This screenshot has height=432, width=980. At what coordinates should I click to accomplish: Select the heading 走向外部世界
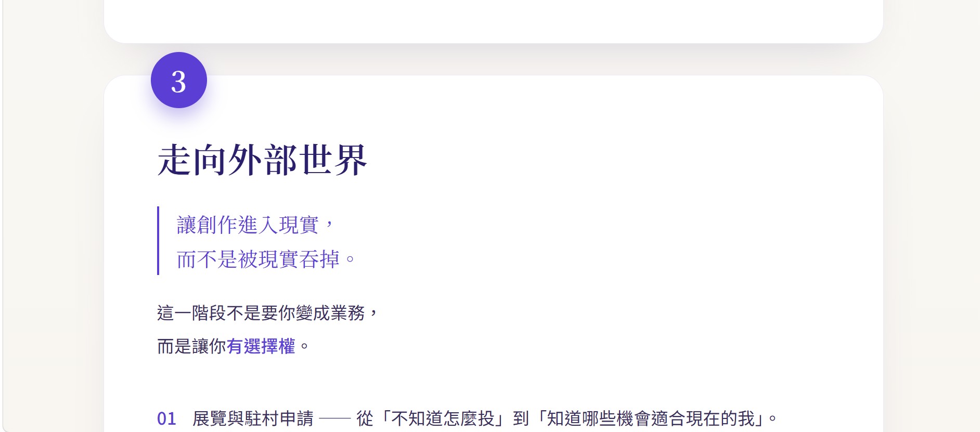click(263, 160)
